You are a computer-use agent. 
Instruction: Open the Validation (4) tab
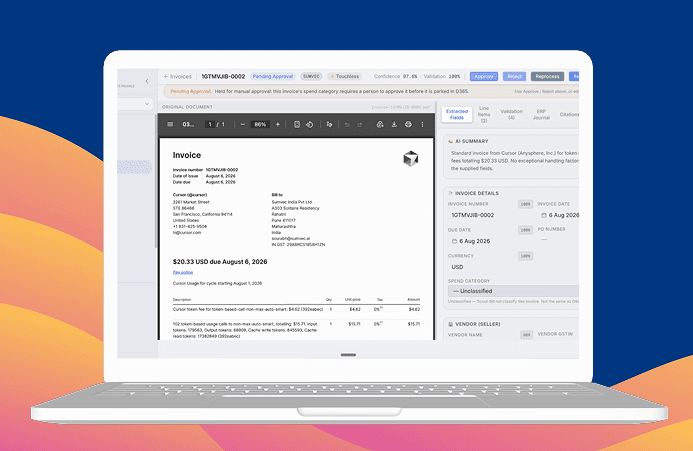click(x=511, y=114)
